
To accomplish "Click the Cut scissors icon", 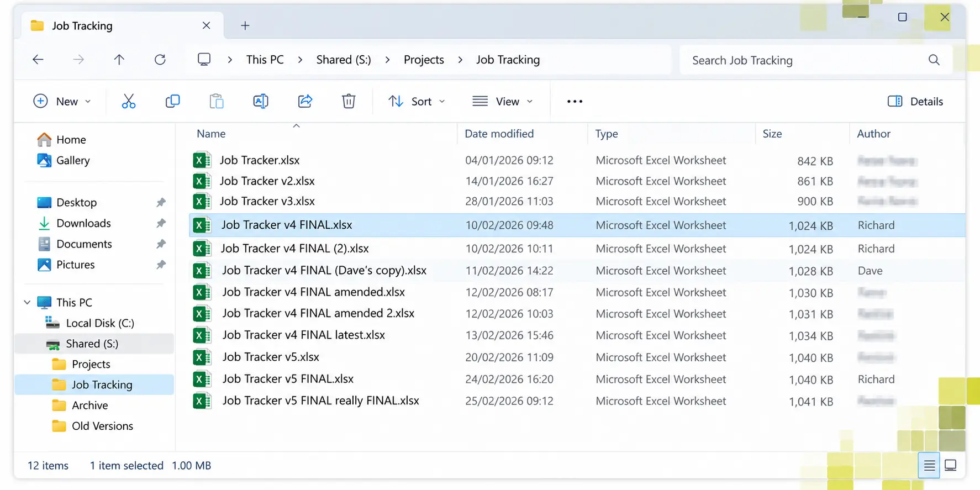I will [x=128, y=101].
